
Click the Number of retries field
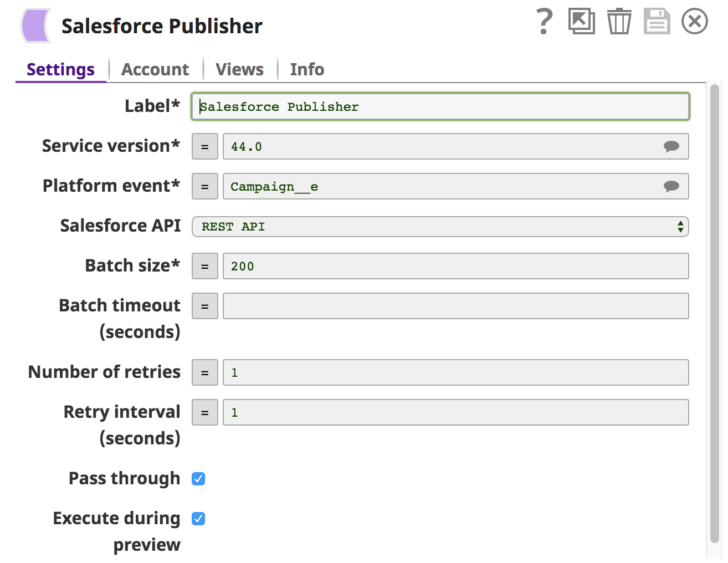456,372
